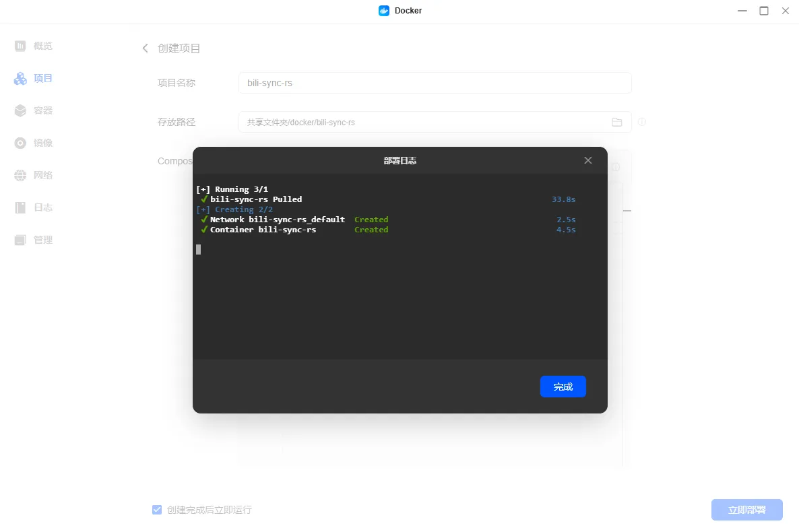
Task: Click the storage path input field
Action: tap(424, 122)
